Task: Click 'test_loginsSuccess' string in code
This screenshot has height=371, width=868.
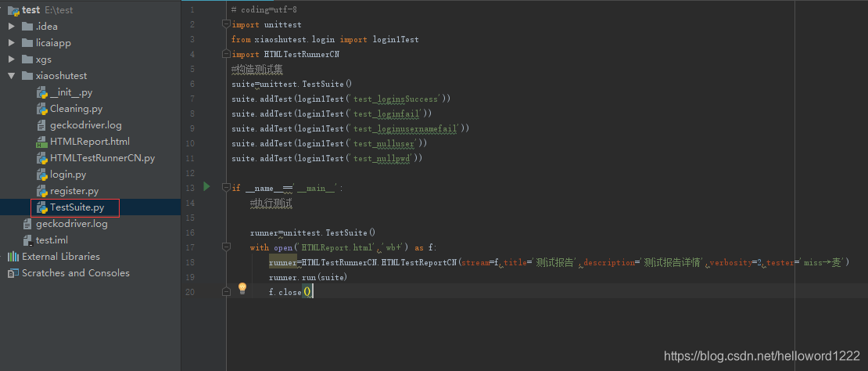Action: [x=396, y=99]
